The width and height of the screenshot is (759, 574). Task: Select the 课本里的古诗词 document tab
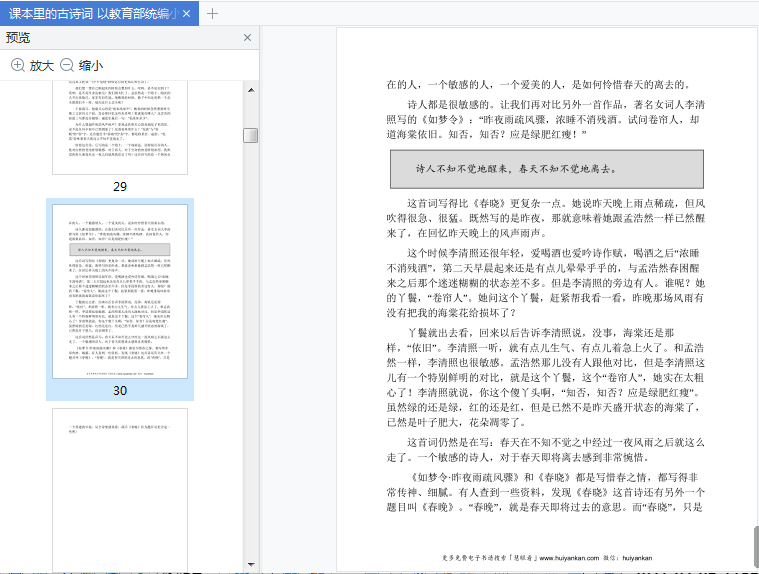[x=99, y=13]
